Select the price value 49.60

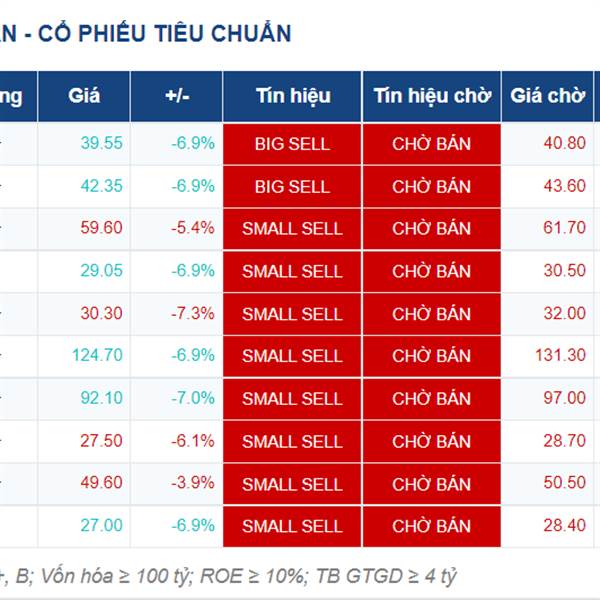click(101, 482)
